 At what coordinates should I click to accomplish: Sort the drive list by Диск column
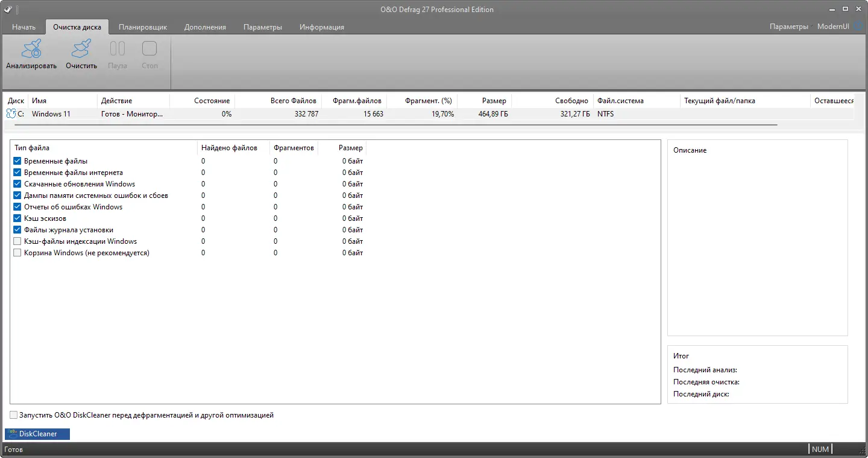pos(16,101)
